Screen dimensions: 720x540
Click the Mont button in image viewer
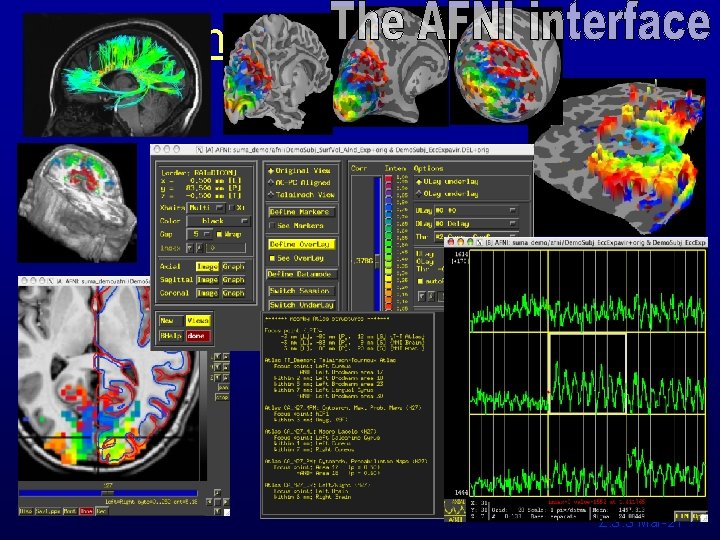pyautogui.click(x=70, y=511)
